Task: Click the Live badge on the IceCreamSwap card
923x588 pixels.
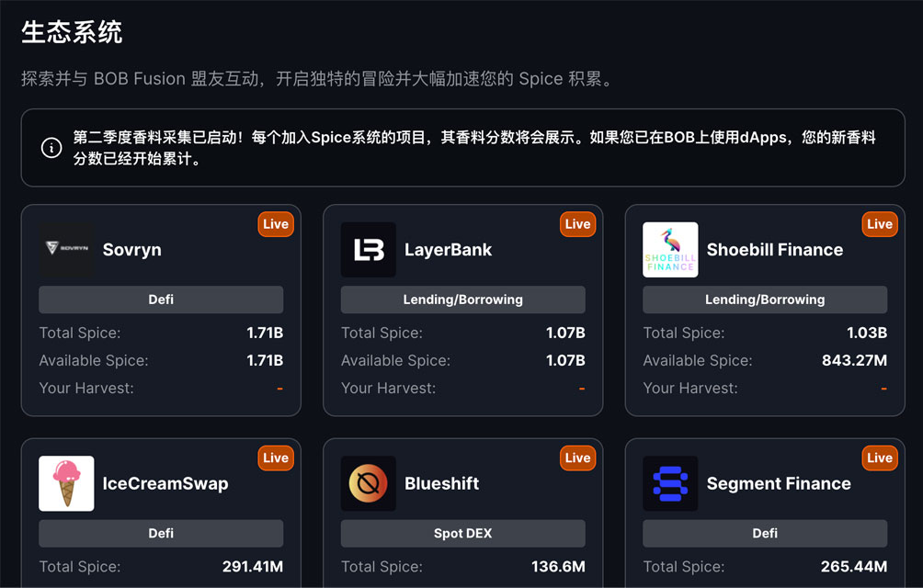Action: tap(276, 458)
